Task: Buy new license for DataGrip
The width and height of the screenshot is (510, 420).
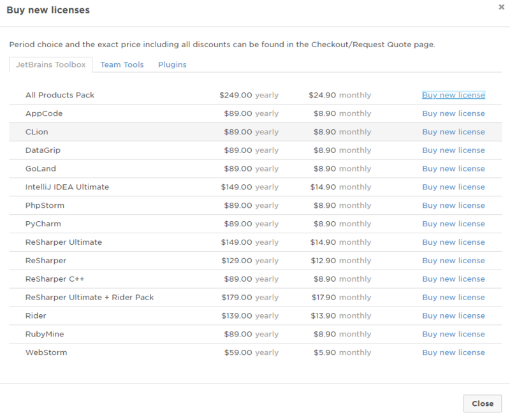Action: 453,150
